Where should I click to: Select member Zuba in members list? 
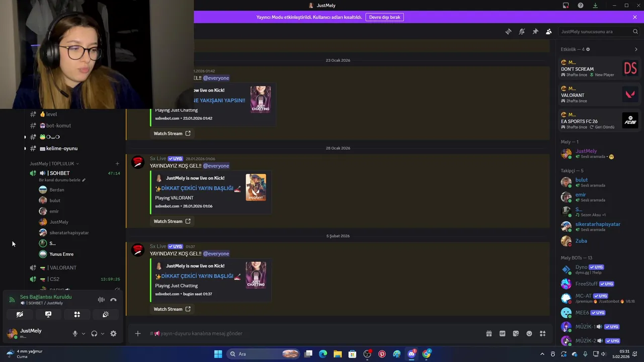coord(599,241)
